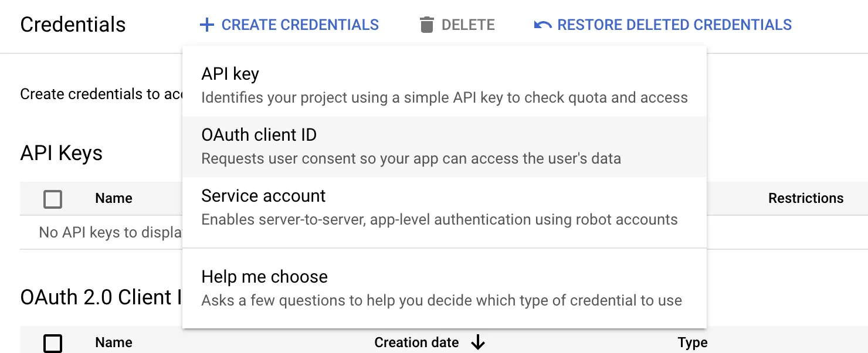Screen dimensions: 868x353
Task: Tick the select-all checkbox in OAuth 2.0 table
Action: (53, 343)
